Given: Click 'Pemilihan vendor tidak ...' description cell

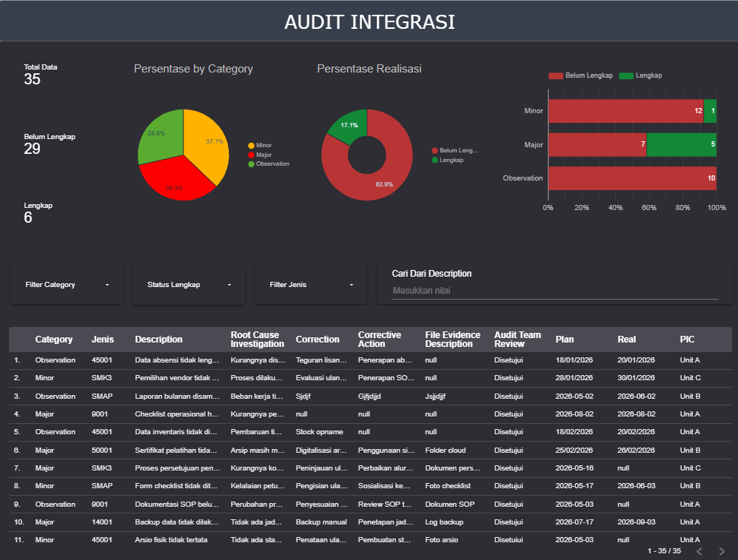Looking at the screenshot, I should (177, 378).
